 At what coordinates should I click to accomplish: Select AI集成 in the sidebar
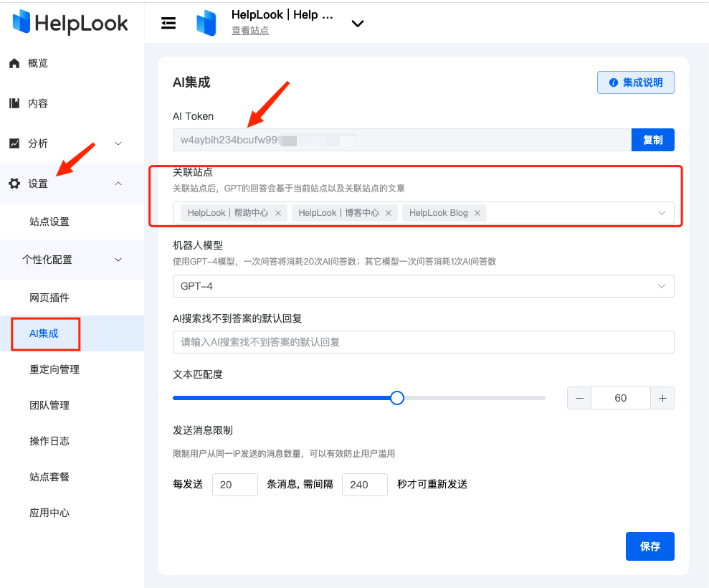pos(44,334)
